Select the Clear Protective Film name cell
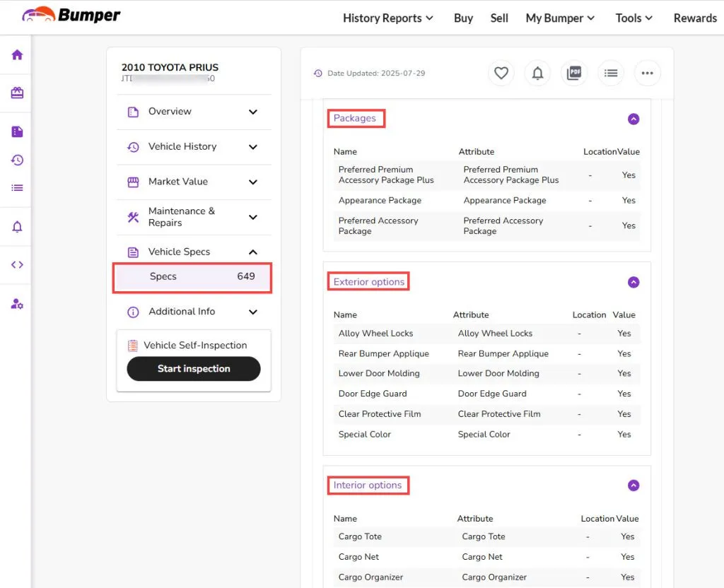This screenshot has height=588, width=724. [x=380, y=414]
